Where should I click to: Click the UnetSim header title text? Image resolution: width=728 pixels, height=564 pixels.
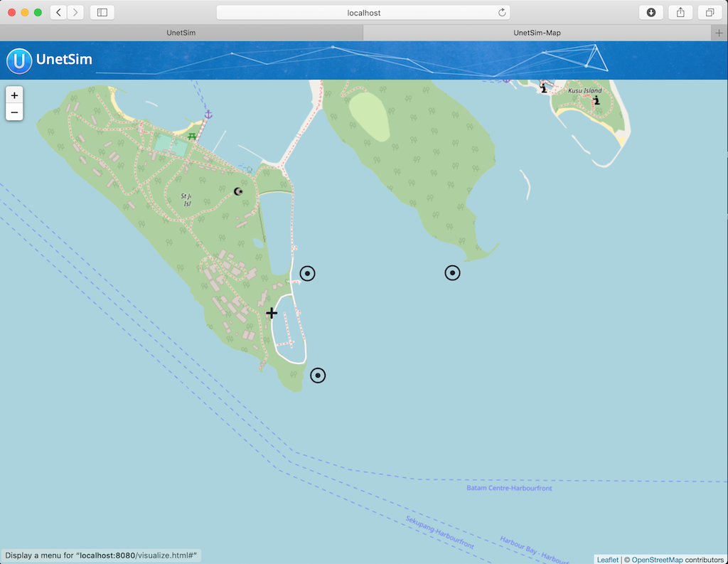64,60
